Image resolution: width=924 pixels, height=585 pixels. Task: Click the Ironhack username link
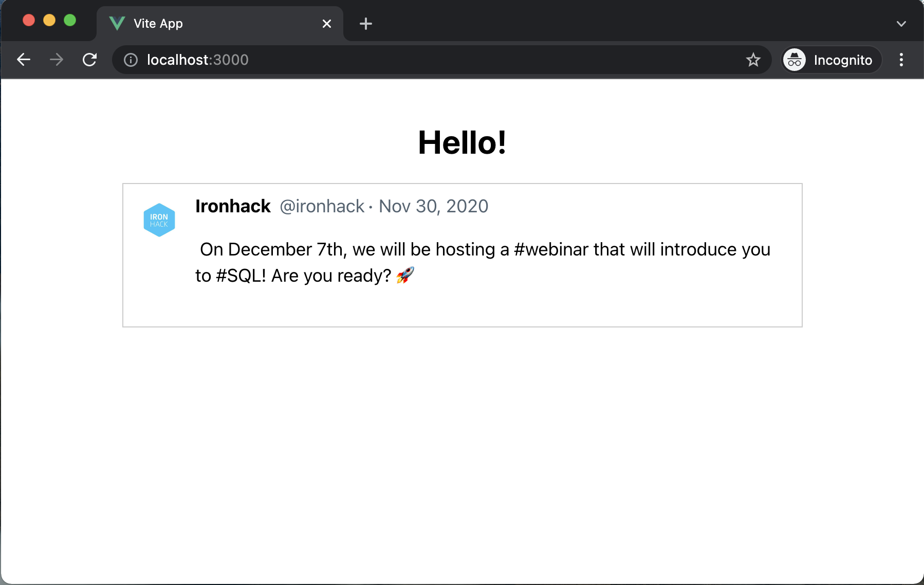click(x=233, y=206)
